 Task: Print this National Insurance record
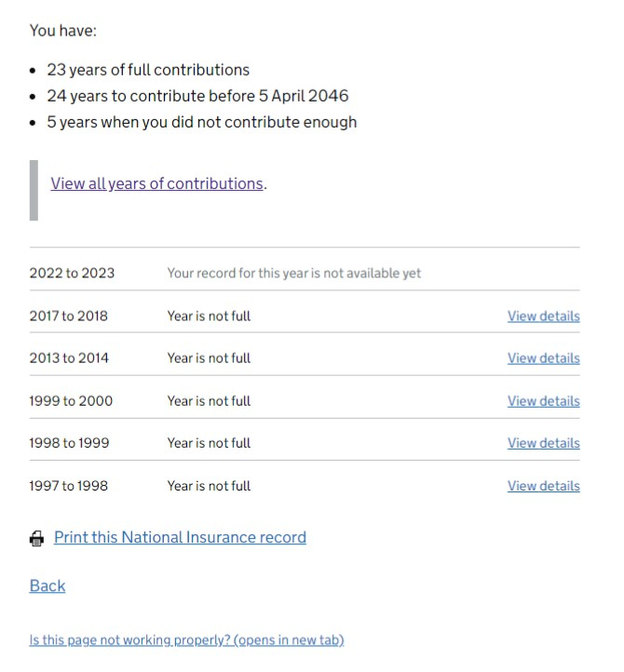pos(180,537)
